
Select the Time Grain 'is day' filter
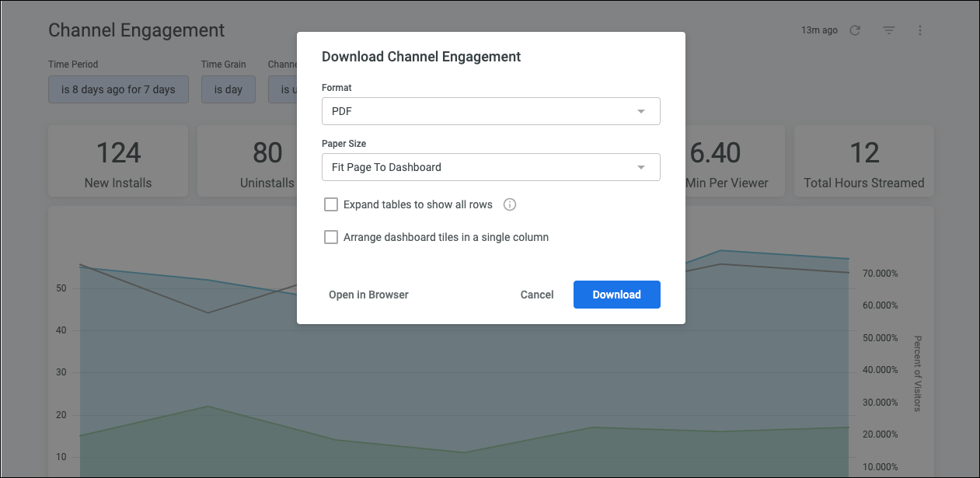pyautogui.click(x=228, y=89)
